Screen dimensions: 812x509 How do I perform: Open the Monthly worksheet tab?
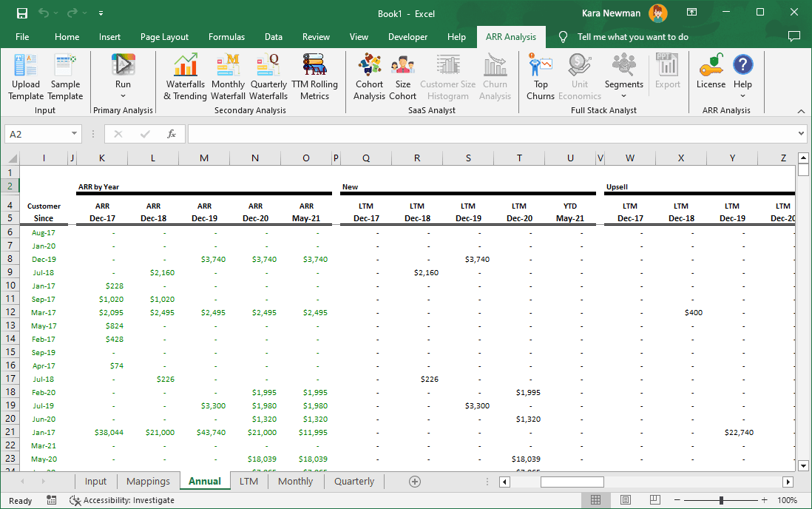pyautogui.click(x=295, y=481)
